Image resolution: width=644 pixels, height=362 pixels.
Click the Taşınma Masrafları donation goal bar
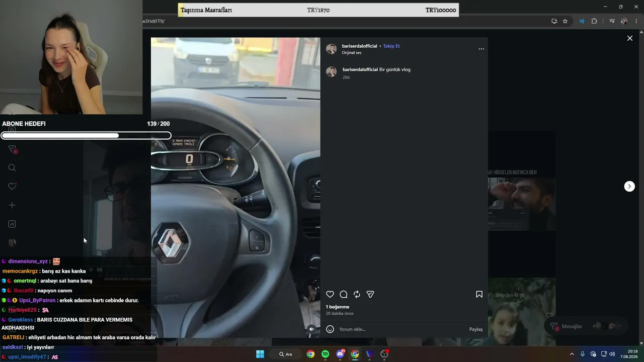pos(318,10)
